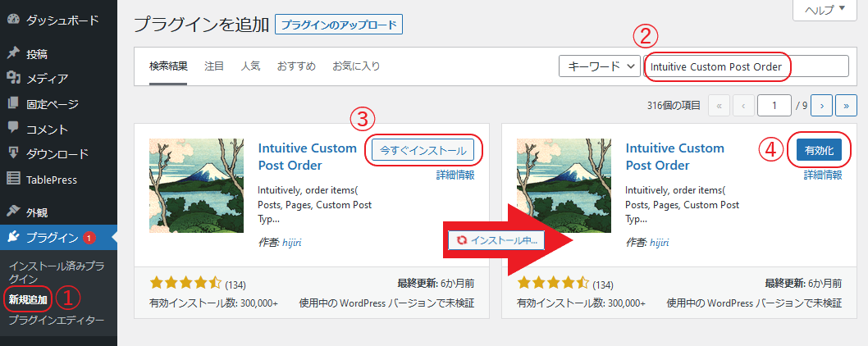
Task: Switch to the 人気 tab
Action: point(250,66)
